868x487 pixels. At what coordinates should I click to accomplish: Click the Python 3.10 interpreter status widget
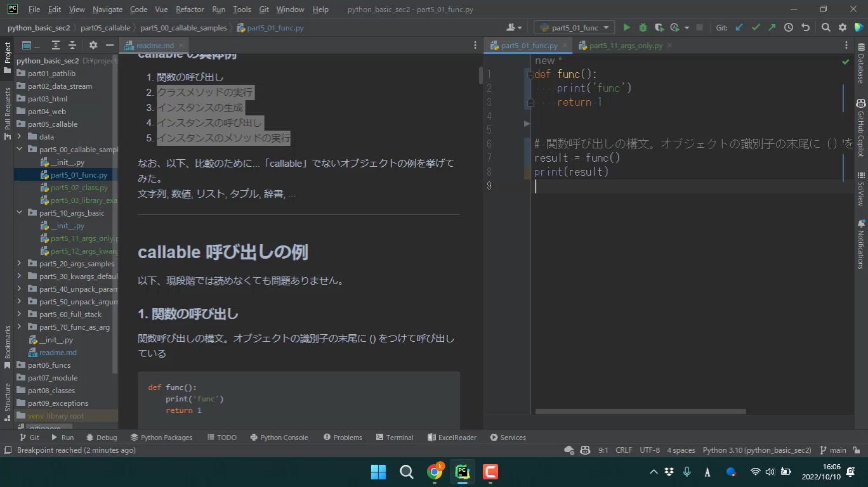tap(756, 450)
